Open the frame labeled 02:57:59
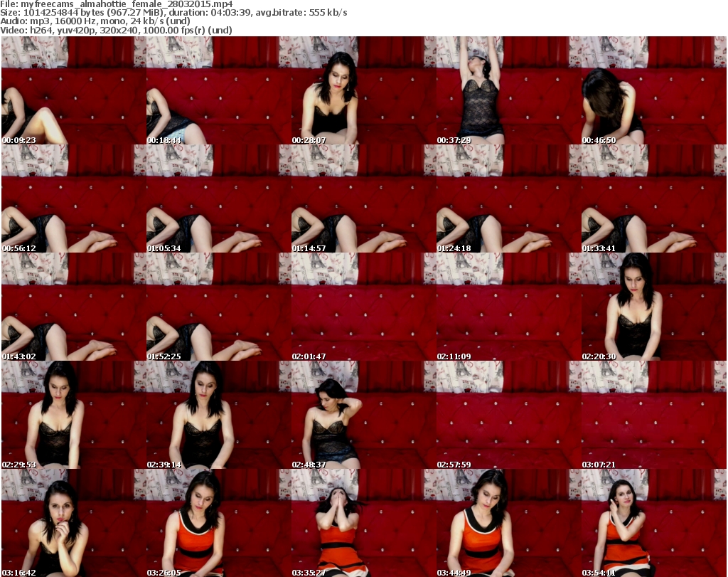Screen dimensions: 728x577 point(509,415)
